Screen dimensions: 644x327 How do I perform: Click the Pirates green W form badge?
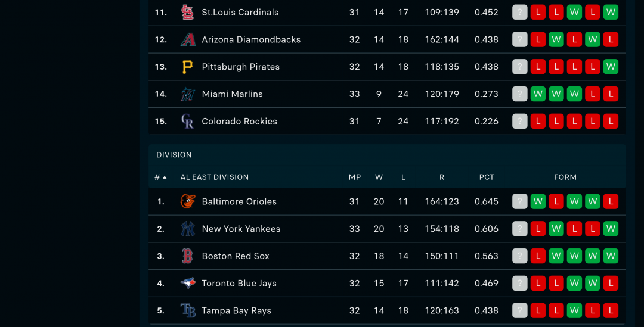point(611,67)
